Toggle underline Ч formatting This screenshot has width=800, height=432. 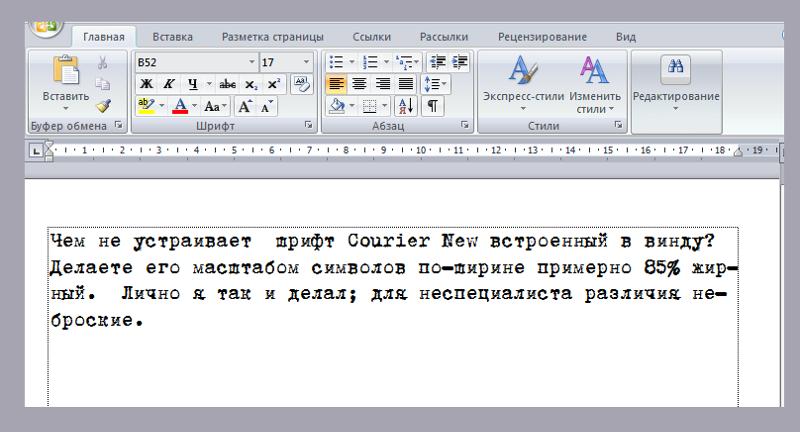(192, 84)
